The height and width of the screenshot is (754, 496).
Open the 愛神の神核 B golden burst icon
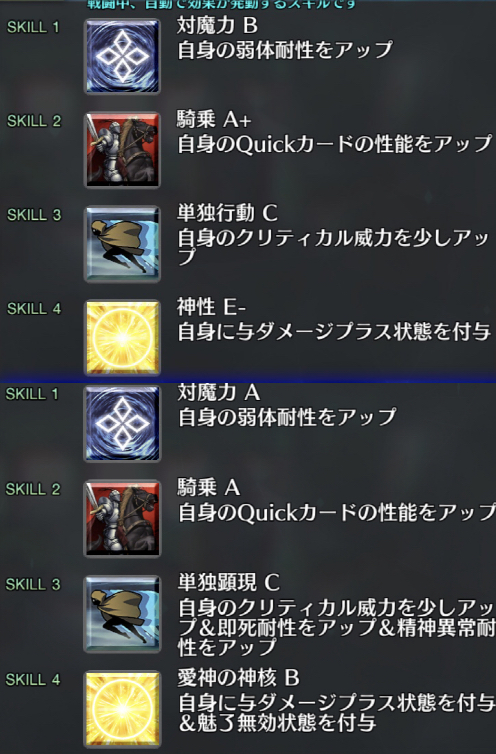click(122, 708)
